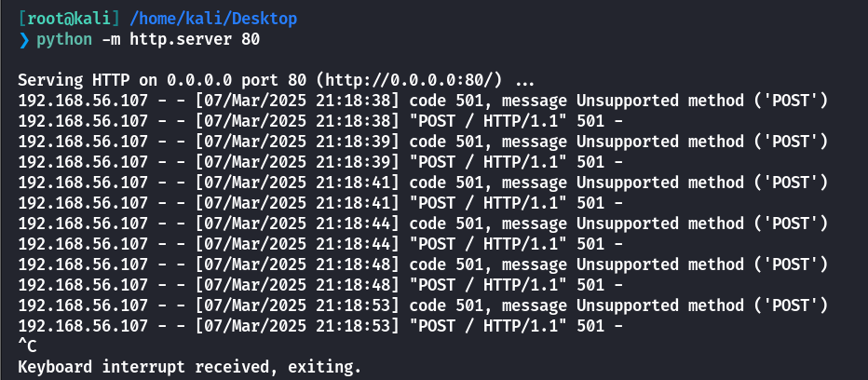Click the Serving HTTP on 0.0.0.0 line
This screenshot has width=868, height=380.
[277, 80]
